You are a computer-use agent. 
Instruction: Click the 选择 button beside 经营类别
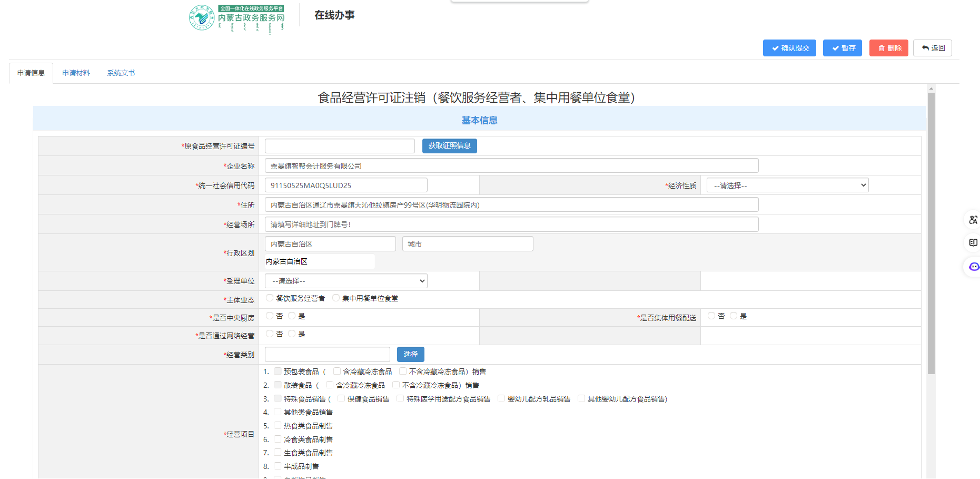pos(410,354)
